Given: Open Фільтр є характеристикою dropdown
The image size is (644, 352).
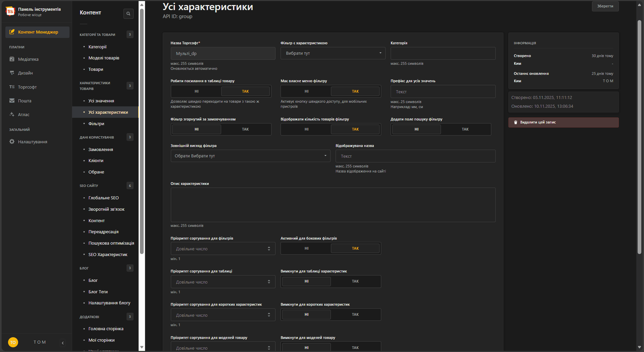Looking at the screenshot, I should pos(333,53).
